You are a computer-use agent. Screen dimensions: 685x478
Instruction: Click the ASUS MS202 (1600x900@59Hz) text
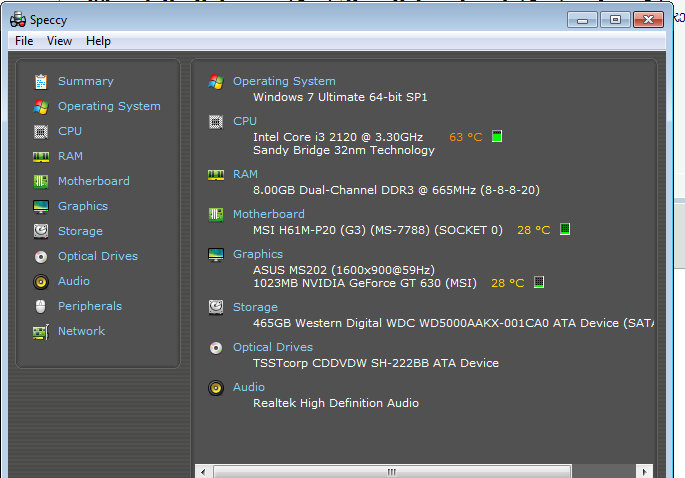pyautogui.click(x=344, y=270)
